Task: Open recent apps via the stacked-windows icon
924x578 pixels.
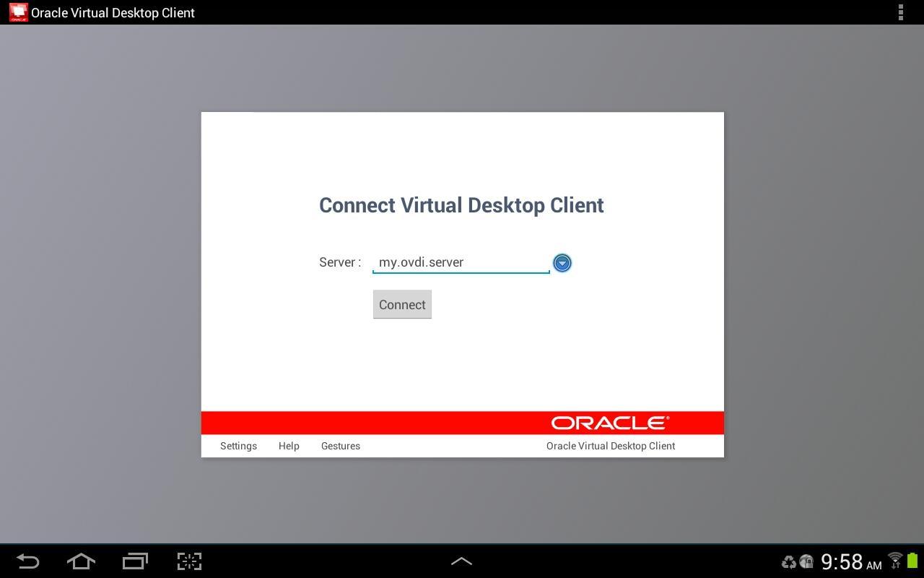Action: tap(135, 561)
